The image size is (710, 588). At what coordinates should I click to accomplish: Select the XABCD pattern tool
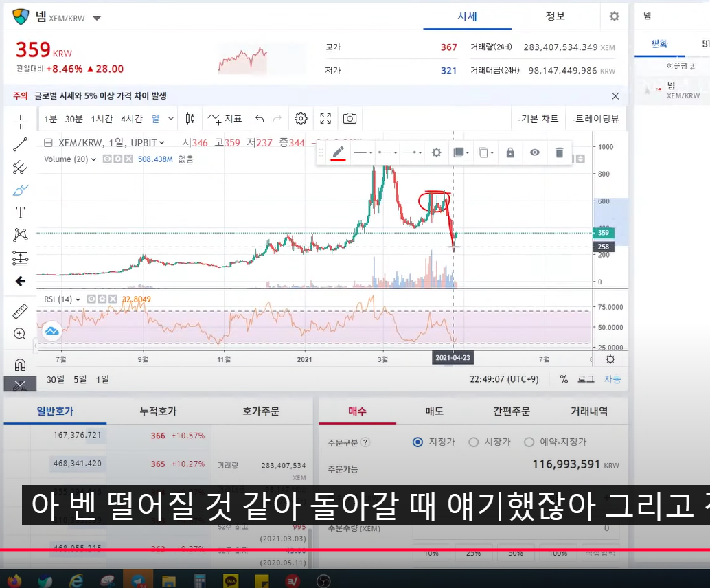[x=20, y=235]
